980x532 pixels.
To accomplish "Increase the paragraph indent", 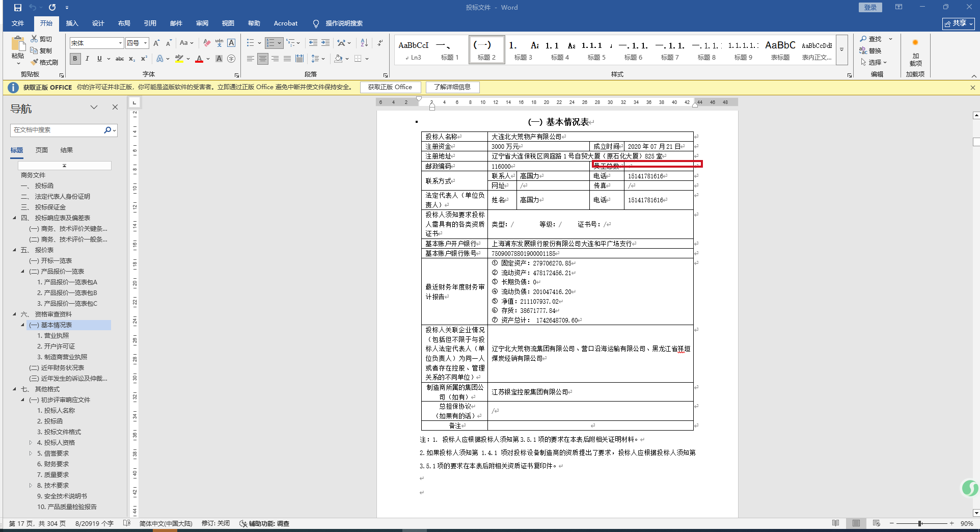I will (325, 43).
